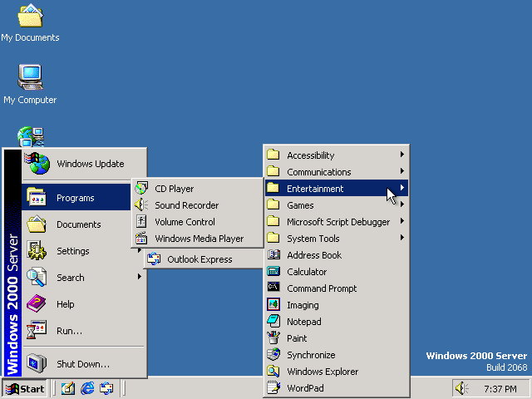Image resolution: width=532 pixels, height=399 pixels.
Task: Click the Address Book icon
Action: point(273,254)
